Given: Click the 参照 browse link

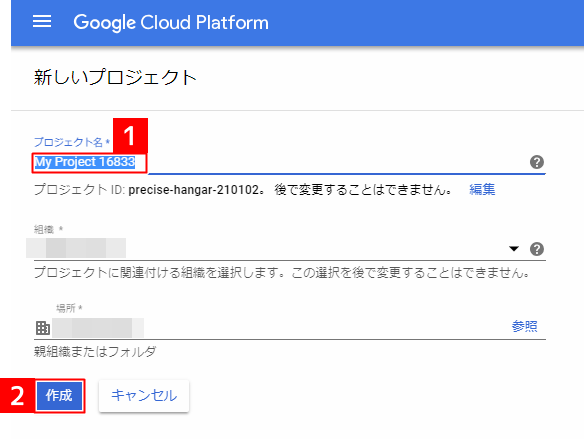Looking at the screenshot, I should (x=524, y=326).
